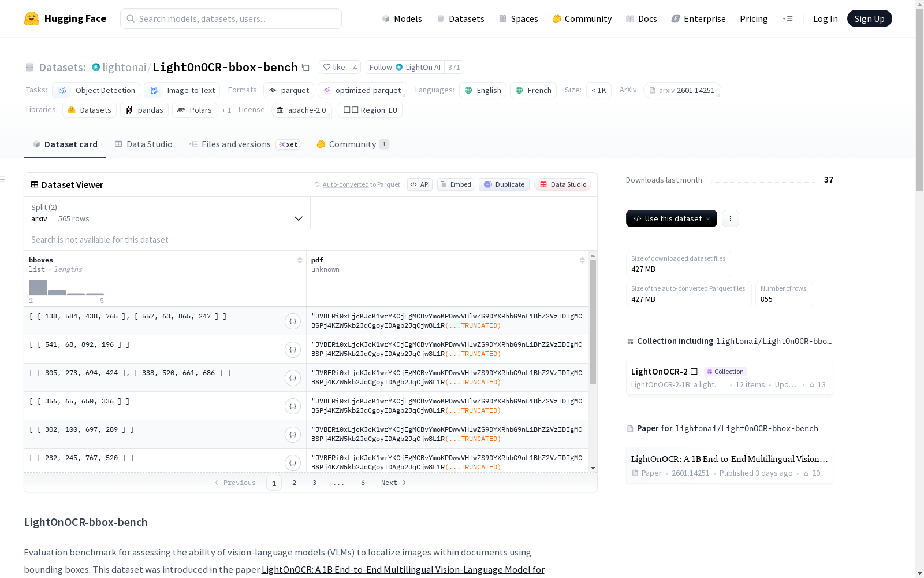
Task: Open the Split selector dropdown
Action: point(167,213)
